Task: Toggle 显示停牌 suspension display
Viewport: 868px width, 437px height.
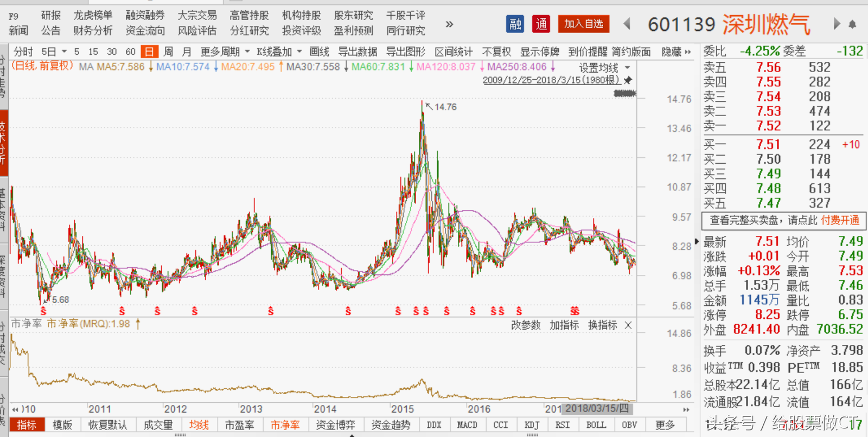Action: [x=540, y=52]
